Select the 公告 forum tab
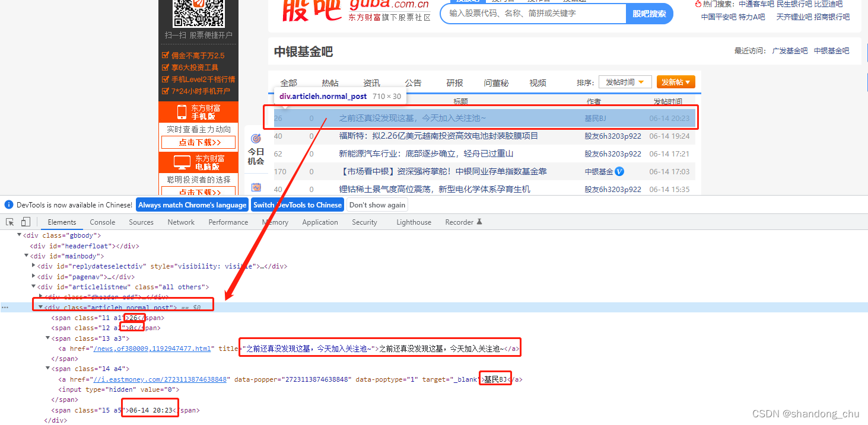Image resolution: width=868 pixels, height=425 pixels. 414,83
